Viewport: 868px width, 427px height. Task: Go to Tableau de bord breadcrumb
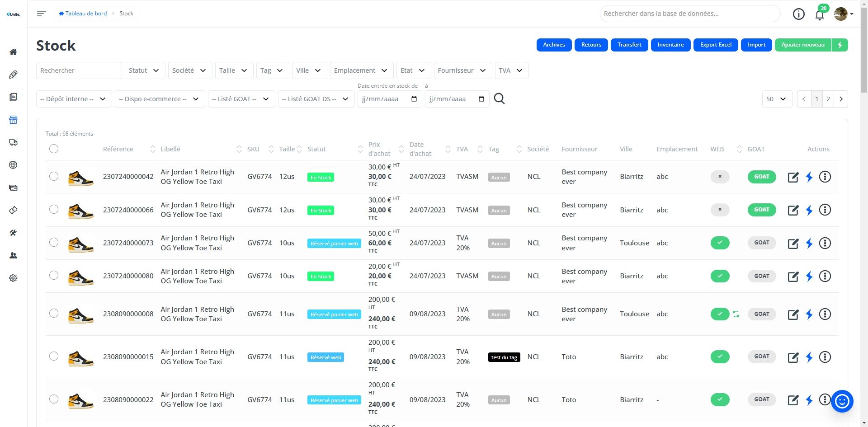pyautogui.click(x=83, y=14)
